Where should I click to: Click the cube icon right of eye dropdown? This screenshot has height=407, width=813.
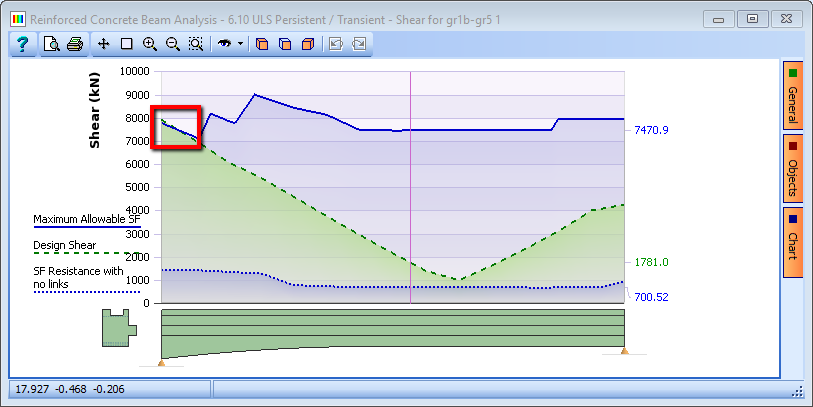(x=262, y=44)
